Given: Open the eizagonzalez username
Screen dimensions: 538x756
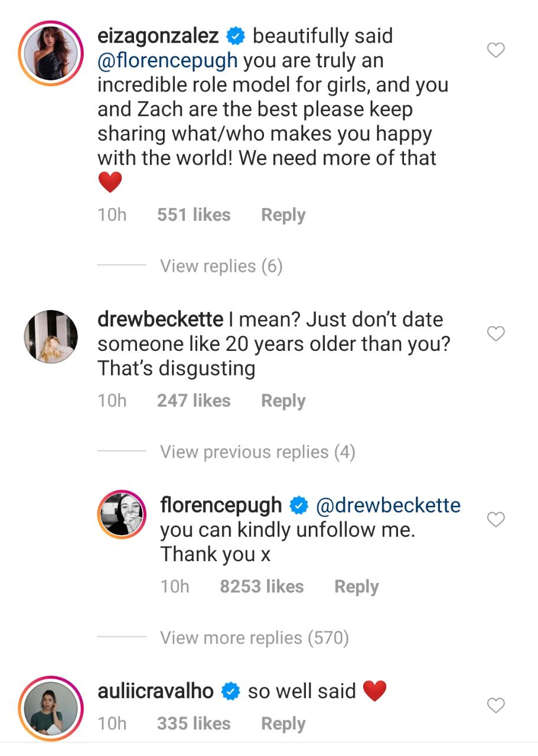Looking at the screenshot, I should tap(158, 36).
